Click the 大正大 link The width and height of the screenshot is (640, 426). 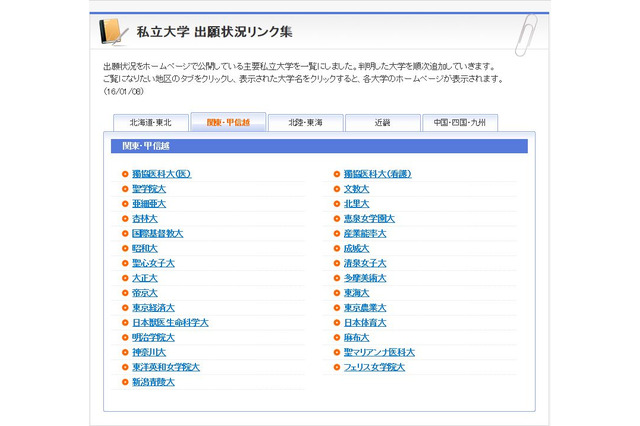coord(145,278)
